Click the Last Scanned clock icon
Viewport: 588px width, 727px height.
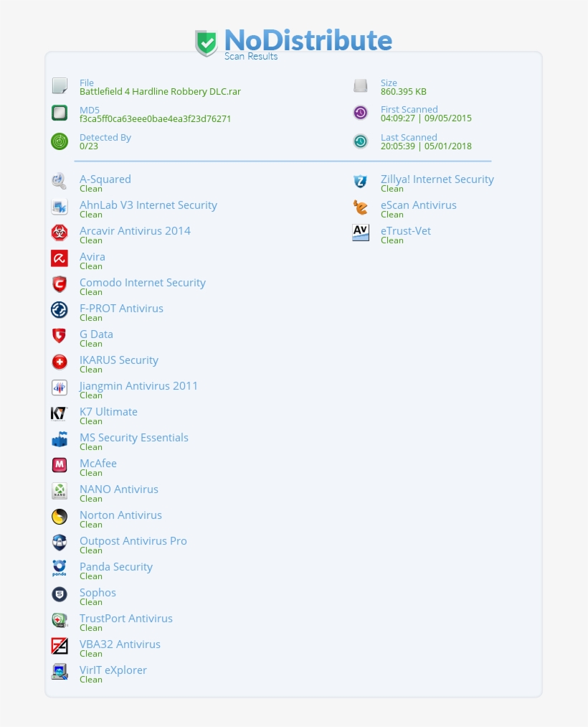(360, 141)
